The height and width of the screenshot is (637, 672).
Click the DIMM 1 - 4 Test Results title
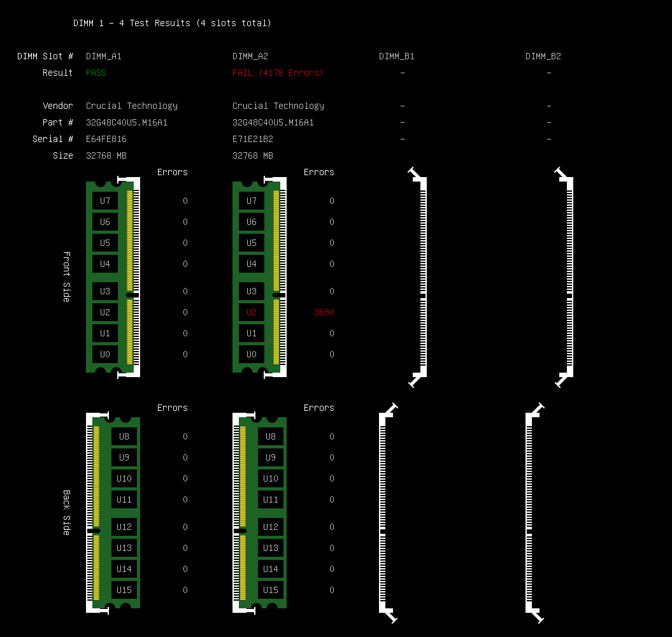coord(172,23)
